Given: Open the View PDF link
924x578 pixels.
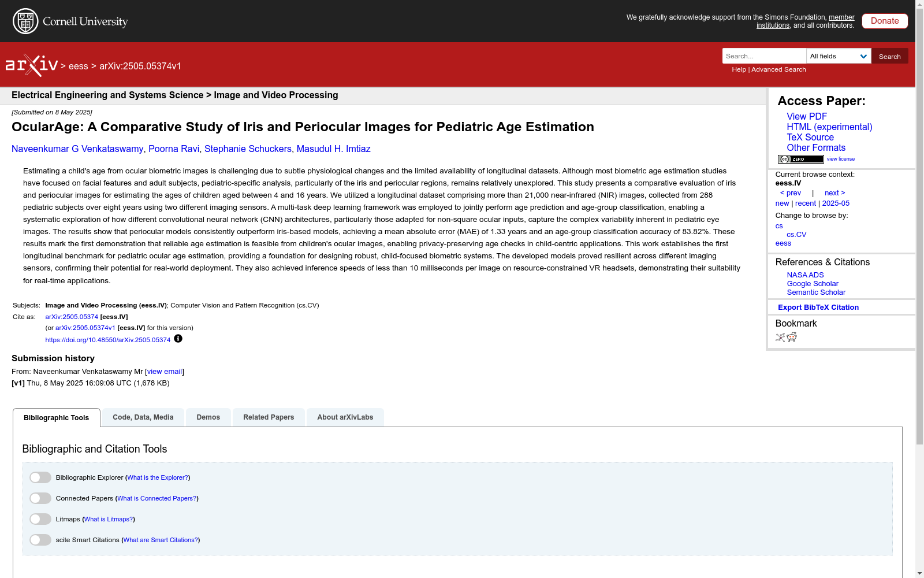Looking at the screenshot, I should (x=807, y=117).
